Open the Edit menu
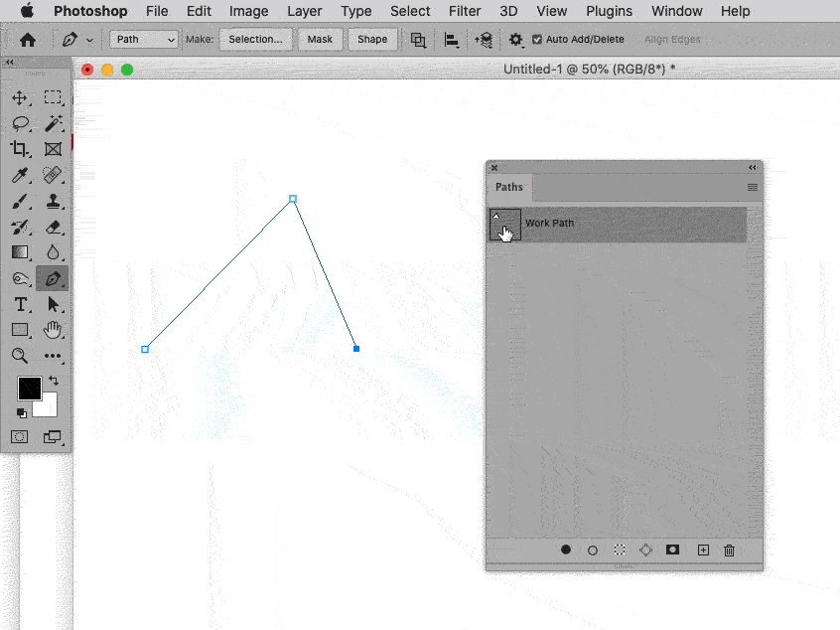 click(199, 11)
